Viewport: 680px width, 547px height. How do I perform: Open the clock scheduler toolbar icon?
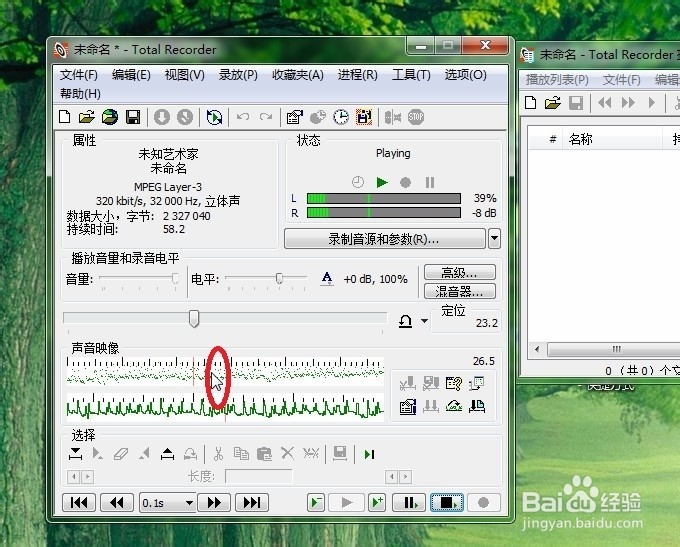[x=341, y=117]
